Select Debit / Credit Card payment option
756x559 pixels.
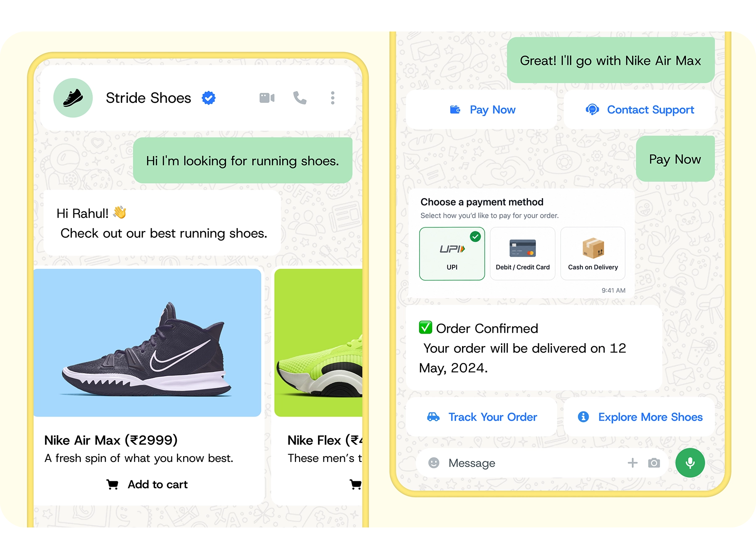click(522, 254)
